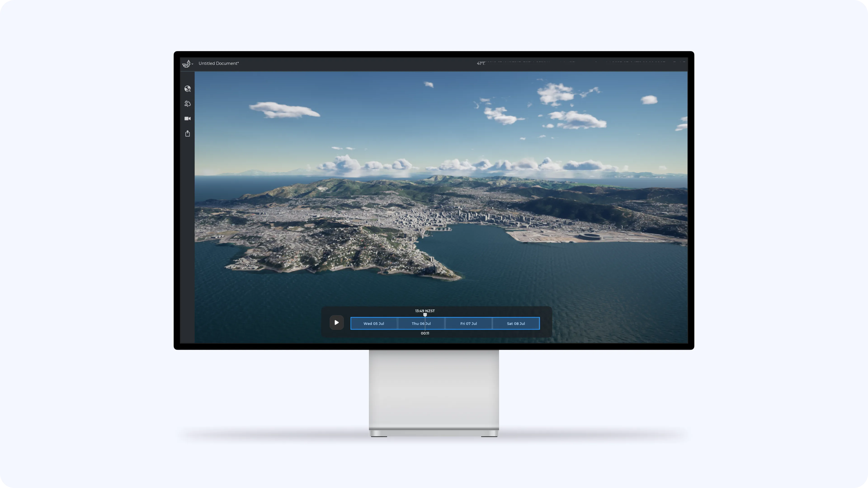
Task: Click the triangular app logo
Action: tap(186, 64)
